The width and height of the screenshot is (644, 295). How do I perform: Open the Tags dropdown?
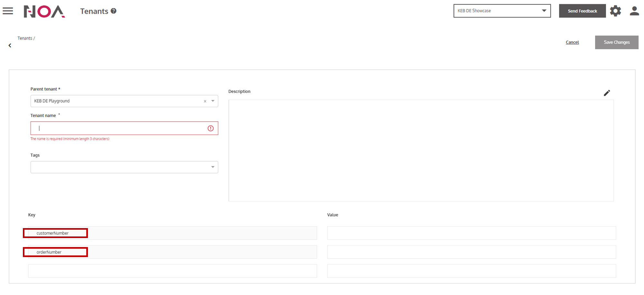(x=213, y=167)
